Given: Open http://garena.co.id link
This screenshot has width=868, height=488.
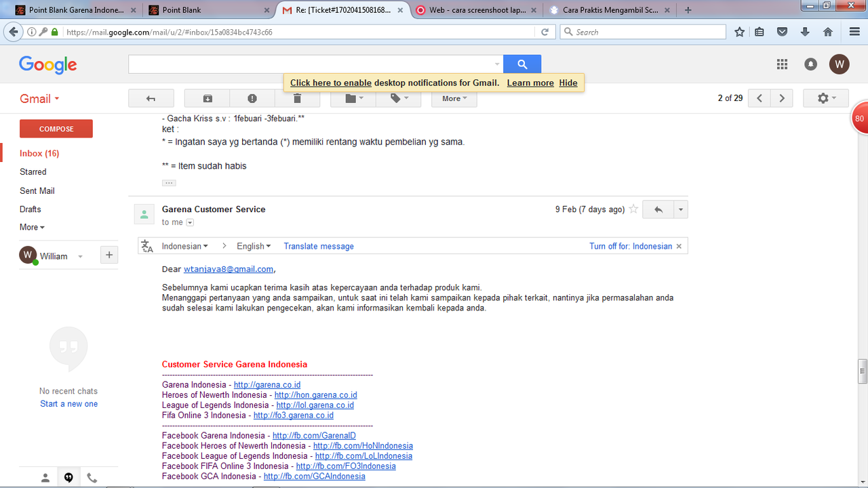Looking at the screenshot, I should (267, 385).
